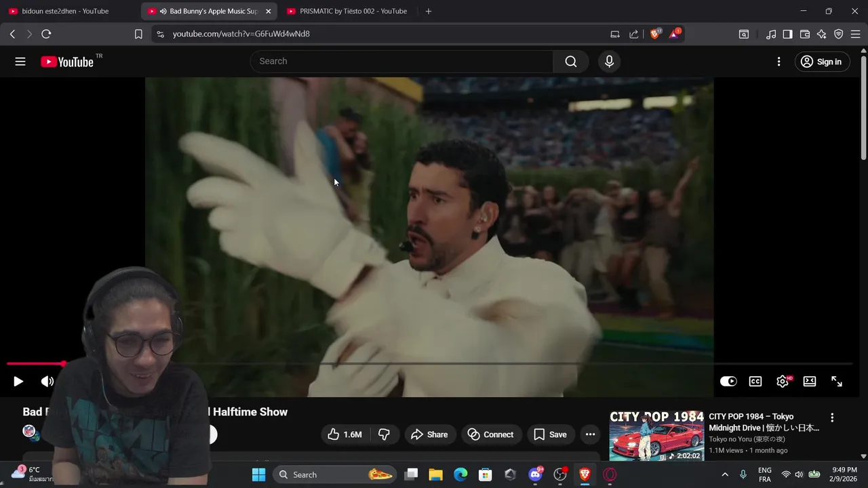The height and width of the screenshot is (488, 868).
Task: Open the Brave main menu
Action: pos(856,34)
